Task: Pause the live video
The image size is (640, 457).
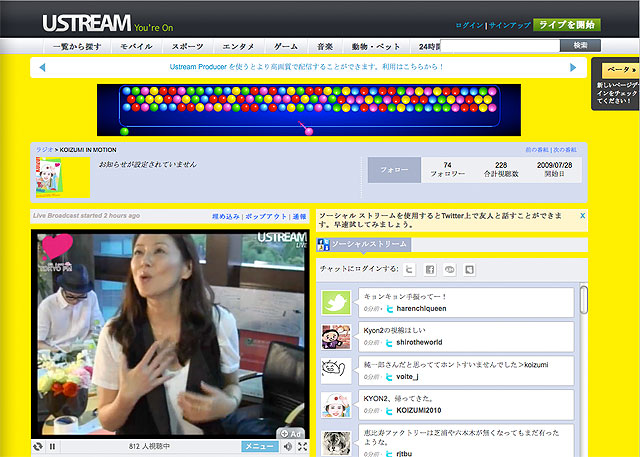Action: (x=52, y=446)
